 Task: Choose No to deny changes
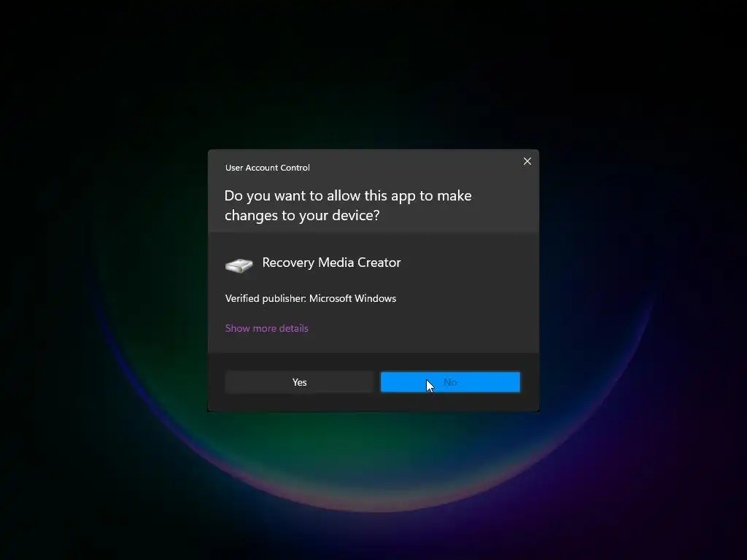coord(450,382)
